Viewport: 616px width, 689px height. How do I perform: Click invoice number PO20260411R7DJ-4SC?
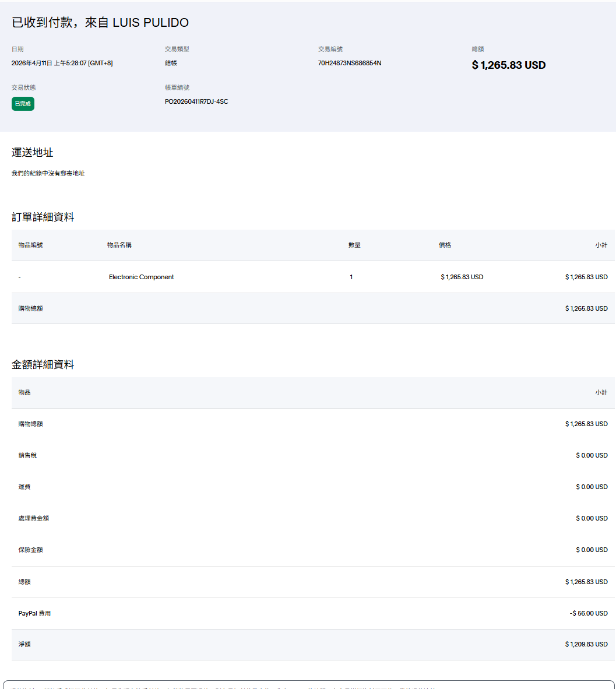(x=196, y=101)
